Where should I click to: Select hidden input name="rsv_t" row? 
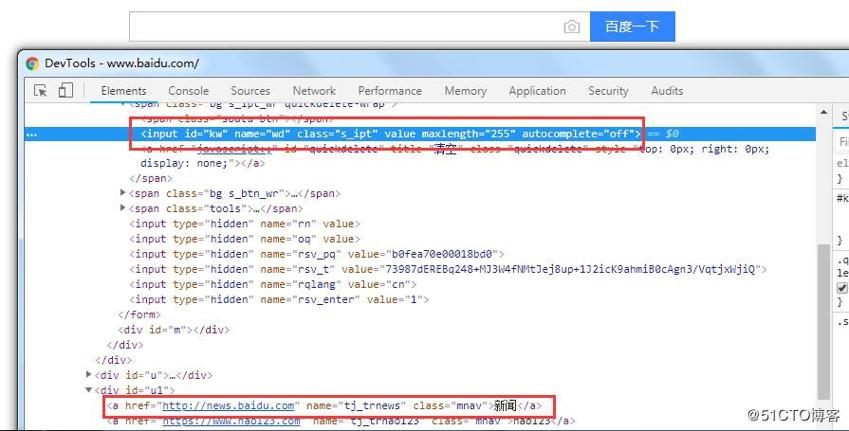coord(448,269)
